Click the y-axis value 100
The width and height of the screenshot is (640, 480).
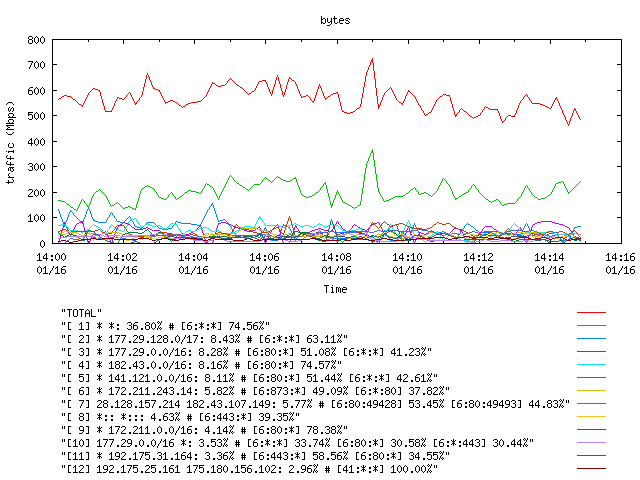36,218
